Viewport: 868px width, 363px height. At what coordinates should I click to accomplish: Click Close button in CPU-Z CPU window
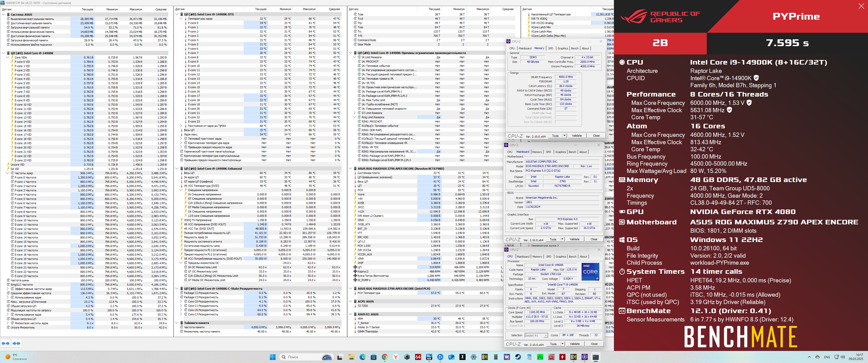click(594, 344)
